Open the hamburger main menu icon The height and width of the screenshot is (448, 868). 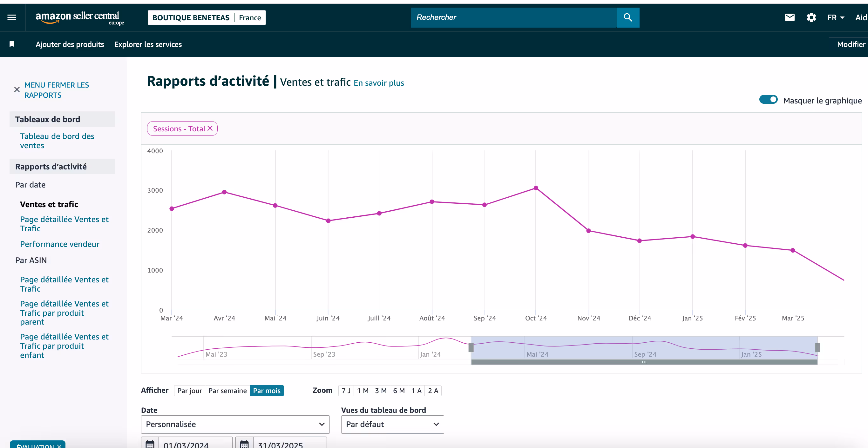12,17
